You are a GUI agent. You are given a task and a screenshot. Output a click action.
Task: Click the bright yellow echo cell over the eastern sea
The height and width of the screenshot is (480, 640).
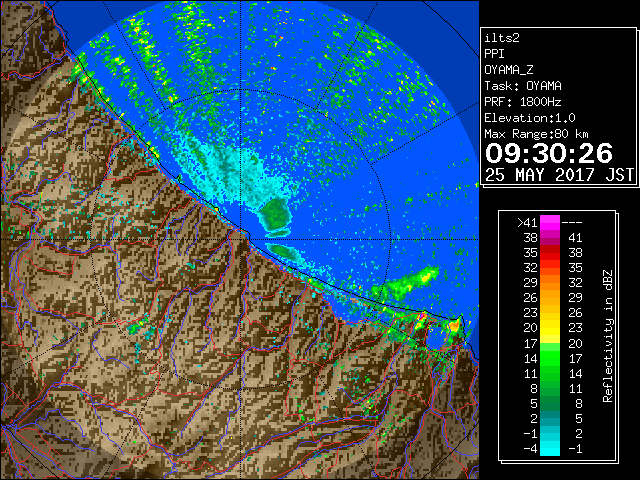click(425, 276)
